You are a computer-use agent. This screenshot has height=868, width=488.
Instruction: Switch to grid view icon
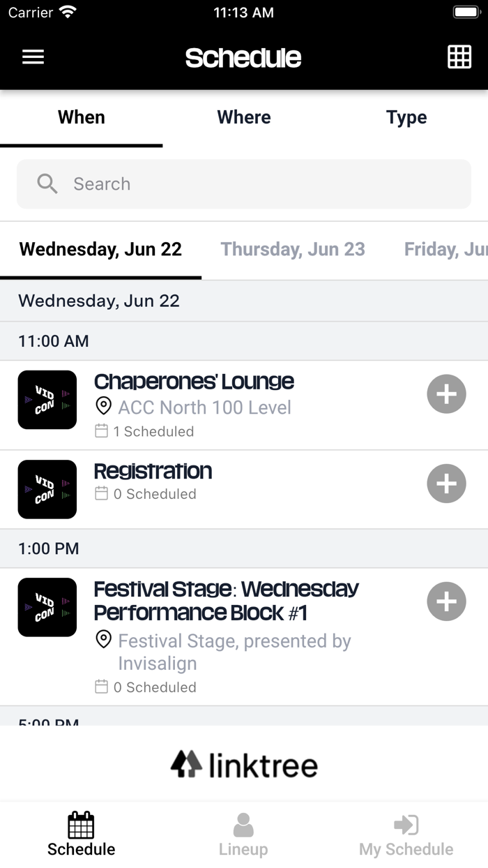pyautogui.click(x=459, y=57)
